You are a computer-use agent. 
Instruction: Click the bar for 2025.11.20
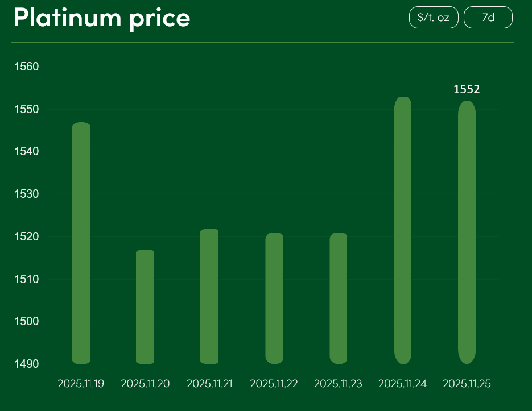pos(145,307)
